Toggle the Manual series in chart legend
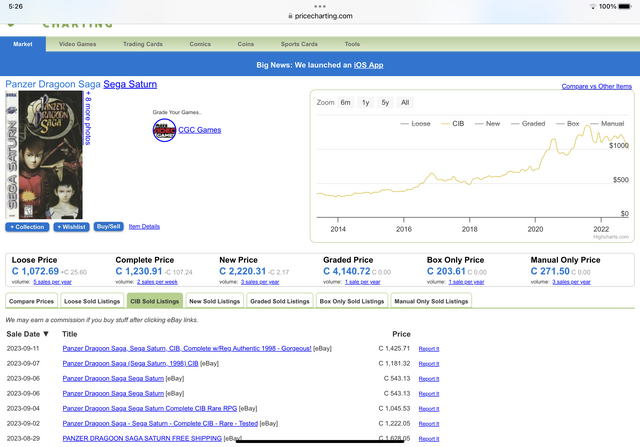The image size is (640, 447). pos(607,124)
